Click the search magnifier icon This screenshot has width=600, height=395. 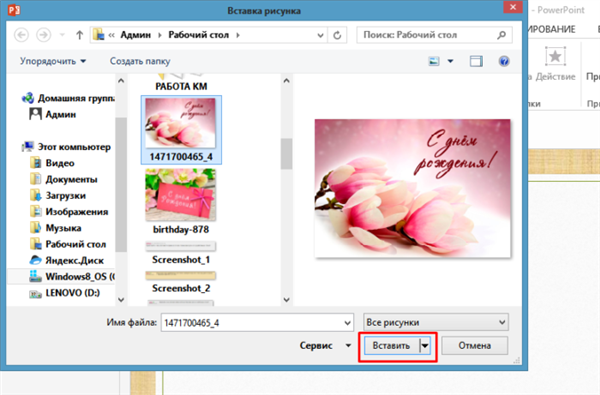[501, 35]
